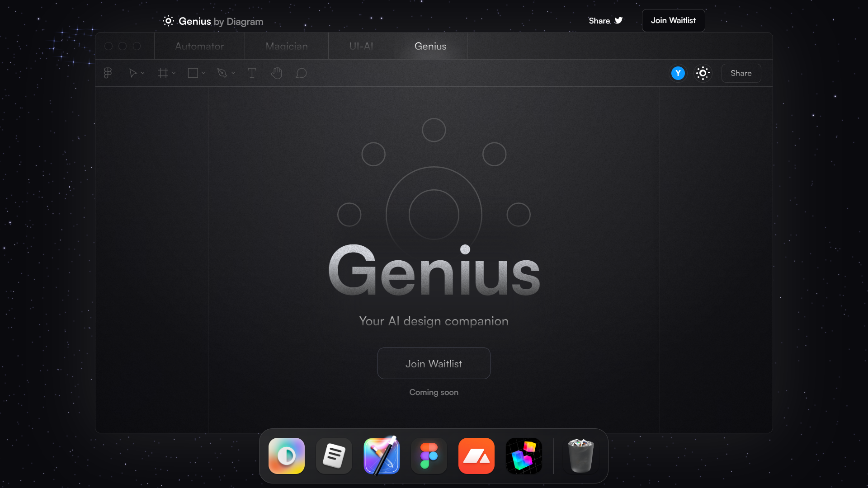Open the notes document dock icon
The image size is (868, 488).
[334, 456]
